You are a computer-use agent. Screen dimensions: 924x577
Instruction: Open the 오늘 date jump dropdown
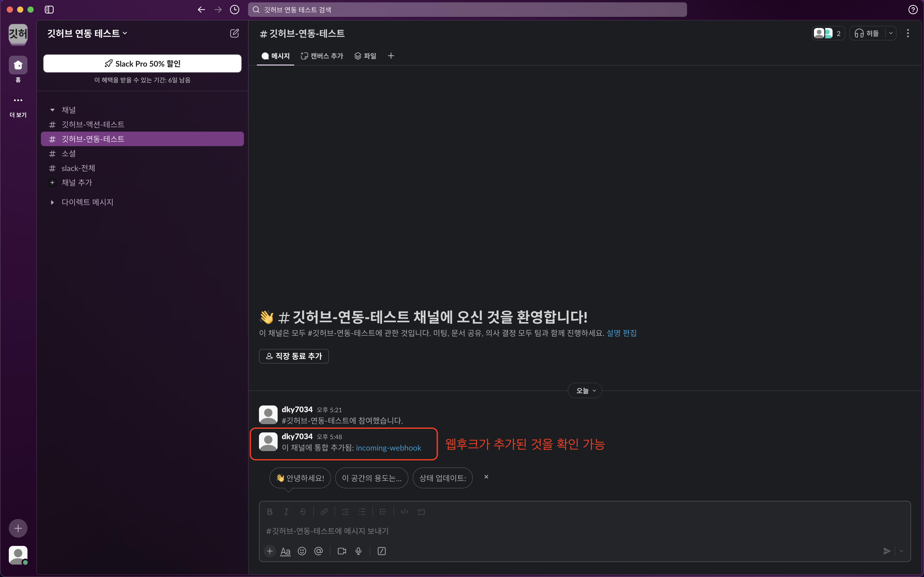585,390
